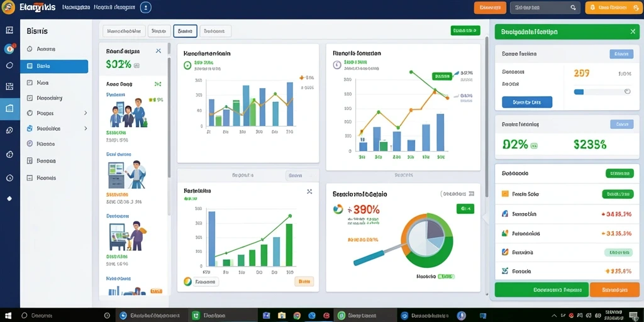Click the top grid icon in left rail

coord(9,30)
